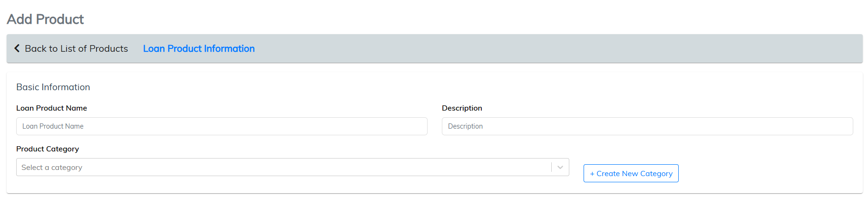Select the Basic Information section heading

(x=53, y=87)
